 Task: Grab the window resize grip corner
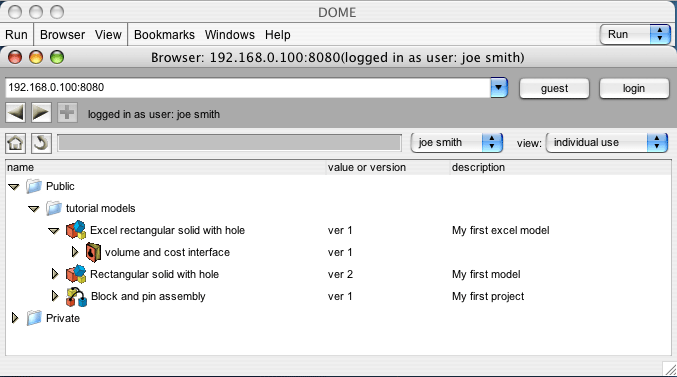tap(670, 369)
